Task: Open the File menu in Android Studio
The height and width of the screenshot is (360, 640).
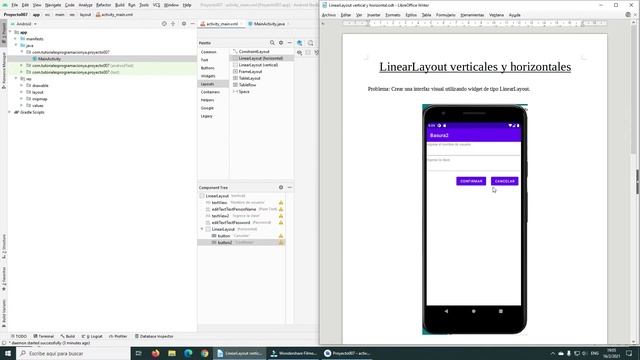Action: point(15,5)
